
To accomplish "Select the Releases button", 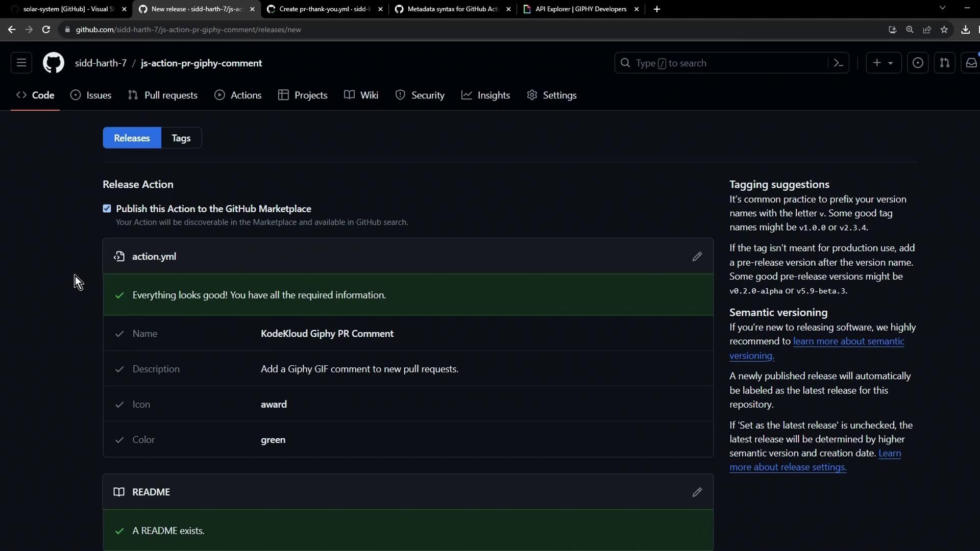I will click(132, 138).
